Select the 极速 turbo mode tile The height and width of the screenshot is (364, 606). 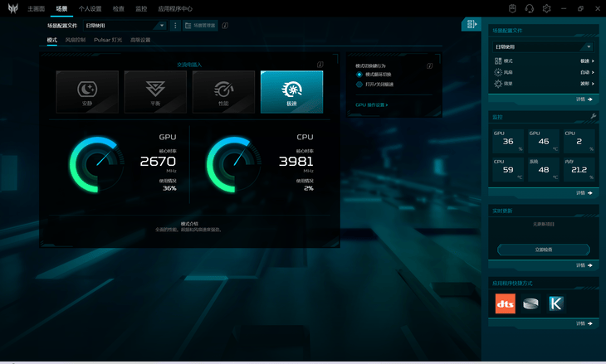[291, 92]
